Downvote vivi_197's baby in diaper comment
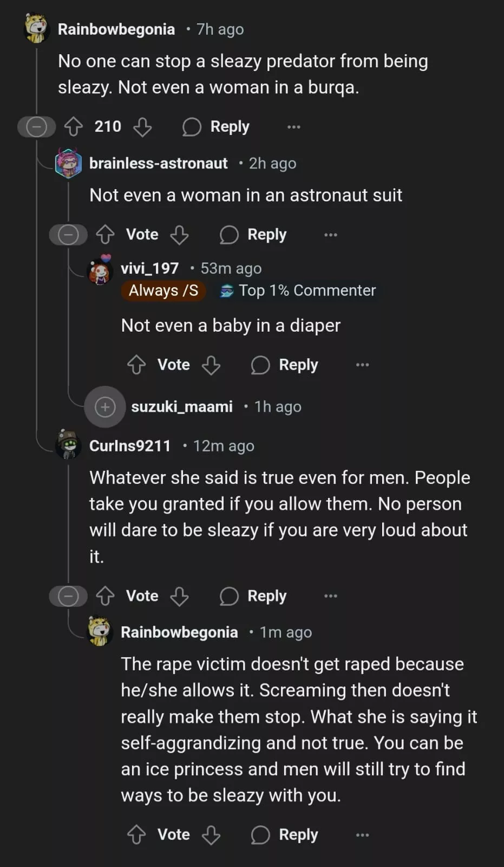This screenshot has width=504, height=867. coord(211,365)
